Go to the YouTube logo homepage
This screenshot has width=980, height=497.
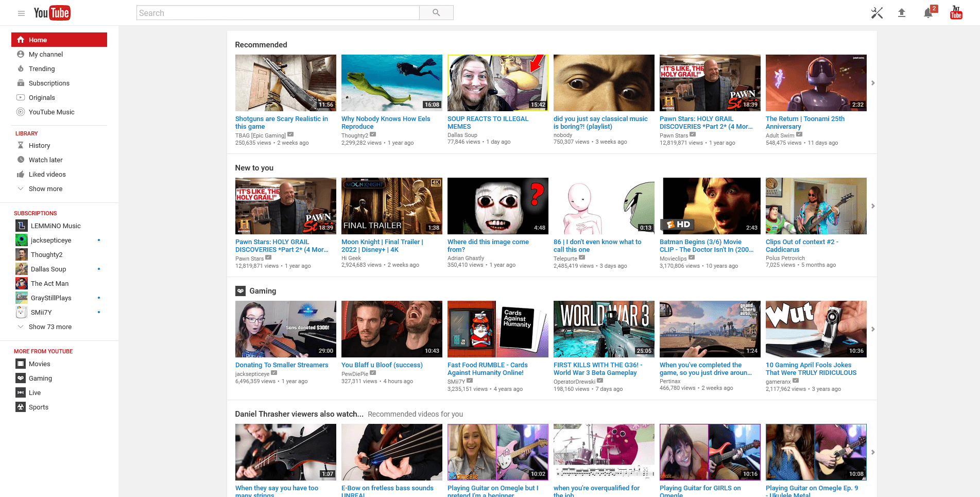pos(52,13)
